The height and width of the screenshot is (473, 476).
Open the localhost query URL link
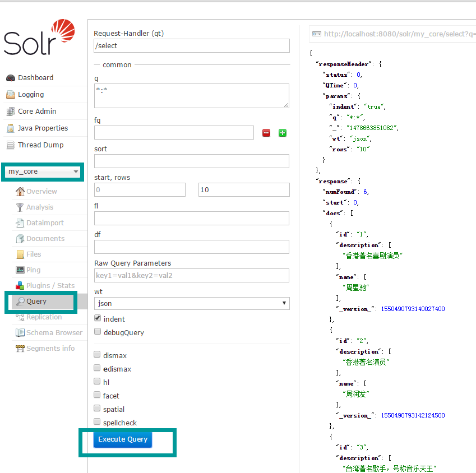(x=399, y=34)
